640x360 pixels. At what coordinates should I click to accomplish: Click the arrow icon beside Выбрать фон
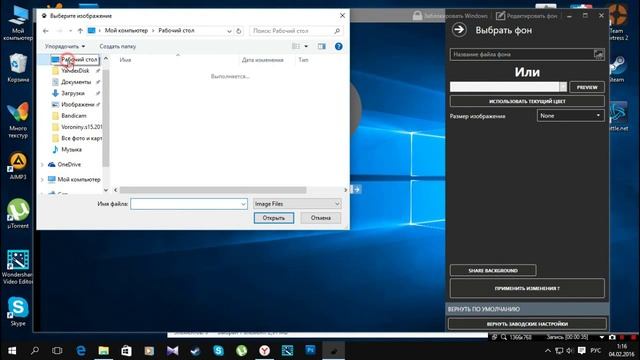click(459, 30)
